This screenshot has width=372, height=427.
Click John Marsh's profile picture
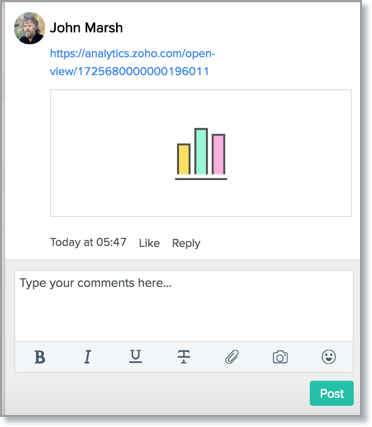coord(29,28)
